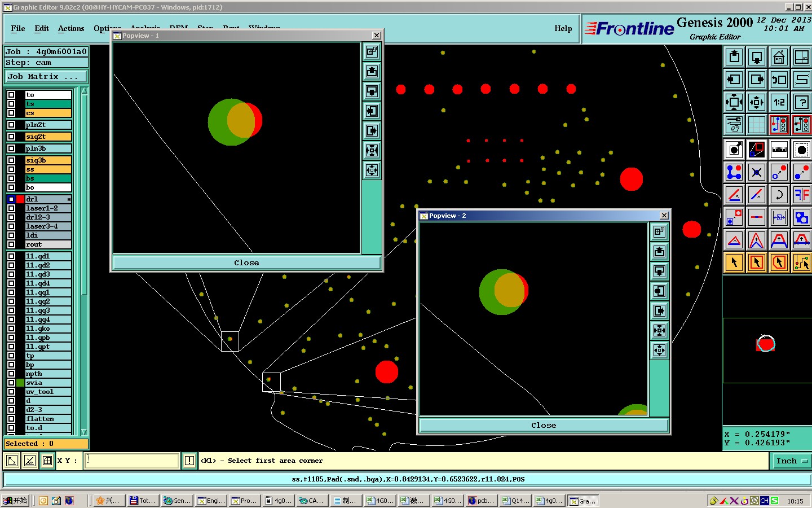Toggle the checkbox for layer 'sig2t'
The width and height of the screenshot is (812, 508).
pos(11,137)
